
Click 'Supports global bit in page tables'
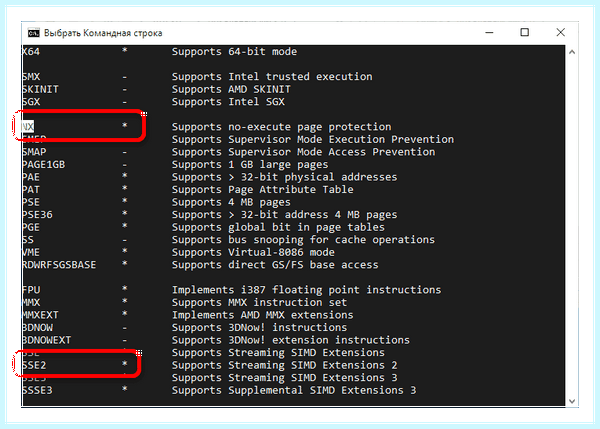278,228
